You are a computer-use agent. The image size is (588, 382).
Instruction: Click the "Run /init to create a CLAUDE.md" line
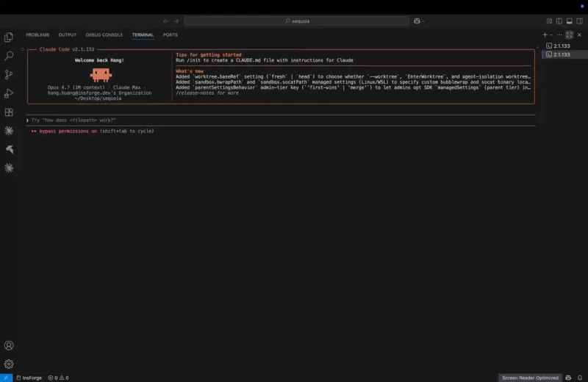tap(265, 60)
